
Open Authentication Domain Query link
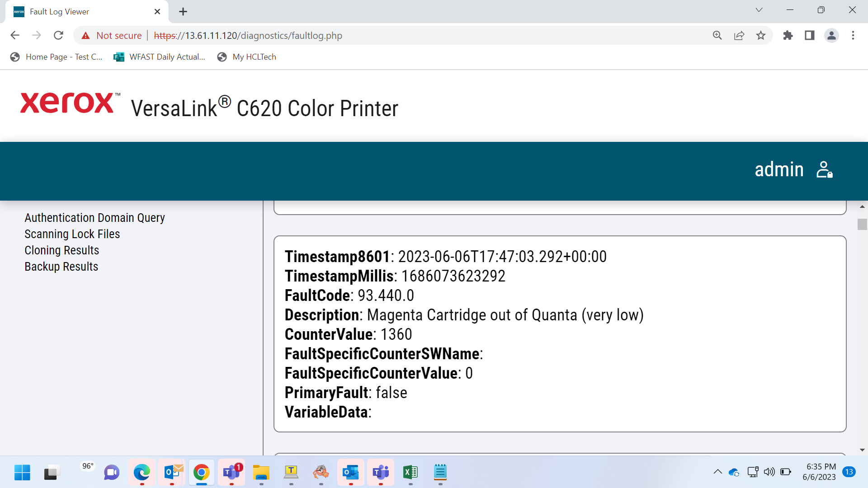point(94,218)
